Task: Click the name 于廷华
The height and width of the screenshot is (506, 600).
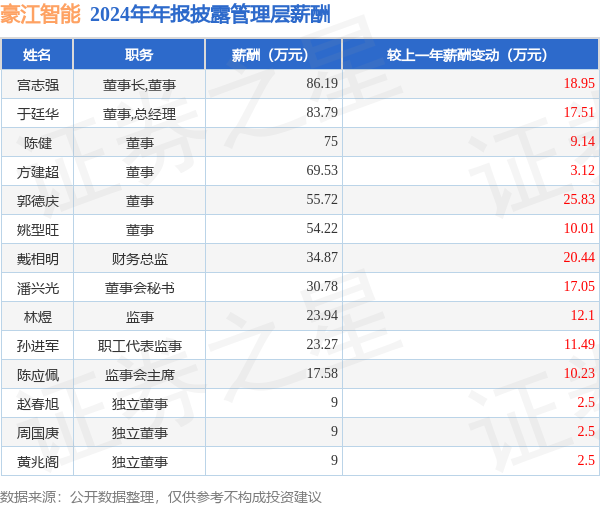Action: [x=38, y=114]
